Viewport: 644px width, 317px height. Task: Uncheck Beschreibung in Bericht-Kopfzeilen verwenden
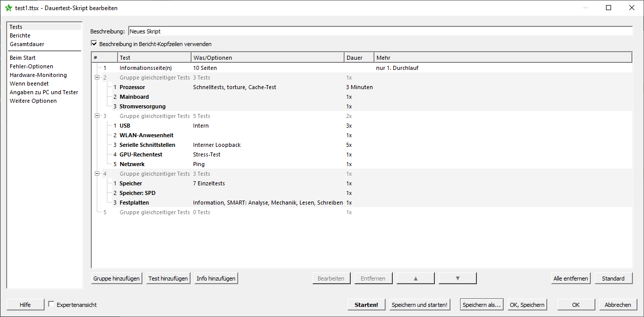click(x=94, y=44)
